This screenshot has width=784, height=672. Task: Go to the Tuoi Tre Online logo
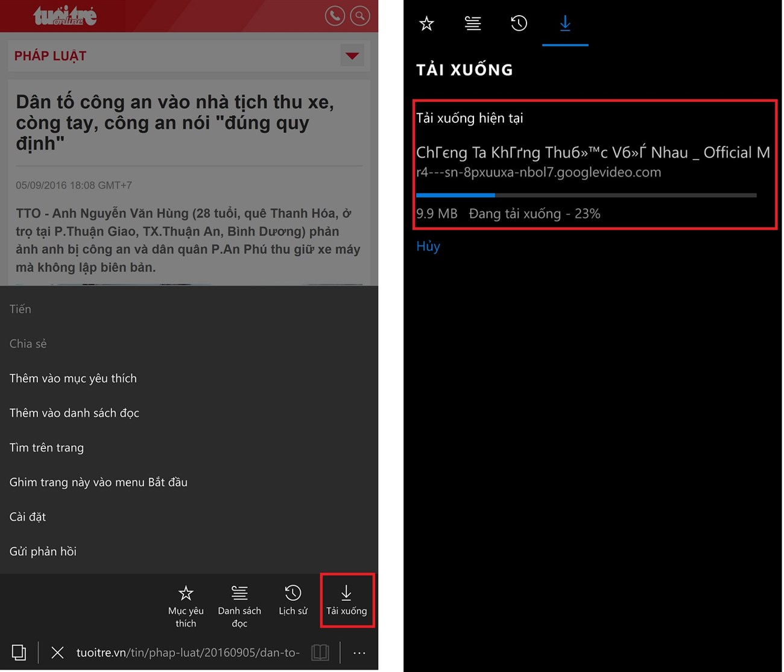point(65,16)
